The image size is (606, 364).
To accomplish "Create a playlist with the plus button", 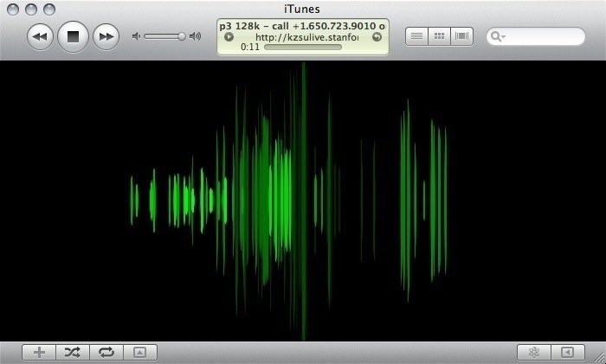I will pyautogui.click(x=39, y=352).
